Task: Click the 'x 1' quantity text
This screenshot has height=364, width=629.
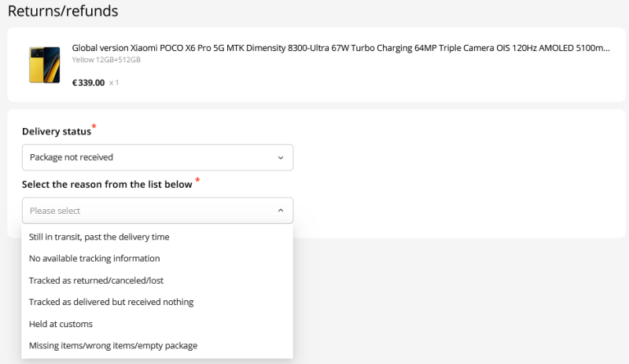Action: (x=114, y=83)
